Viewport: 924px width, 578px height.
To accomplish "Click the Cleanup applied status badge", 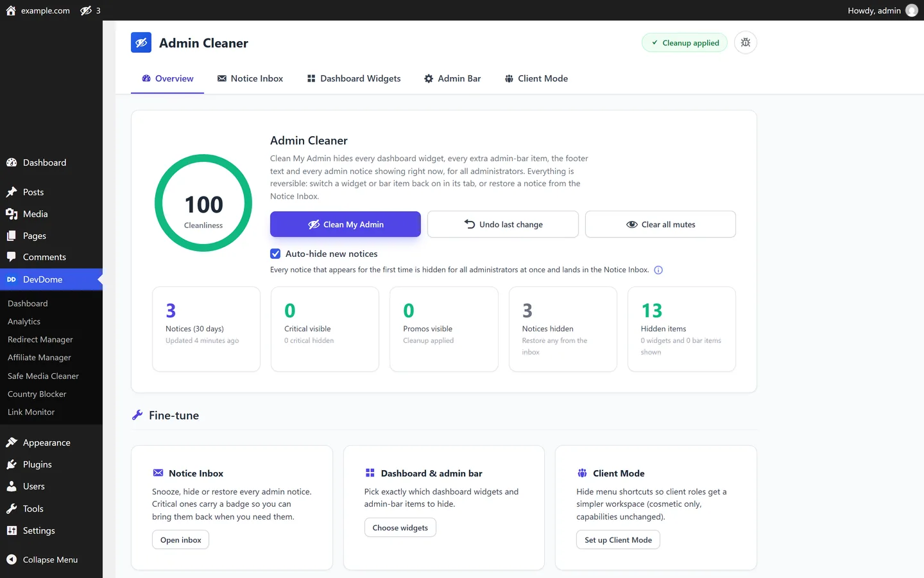I will (x=685, y=42).
